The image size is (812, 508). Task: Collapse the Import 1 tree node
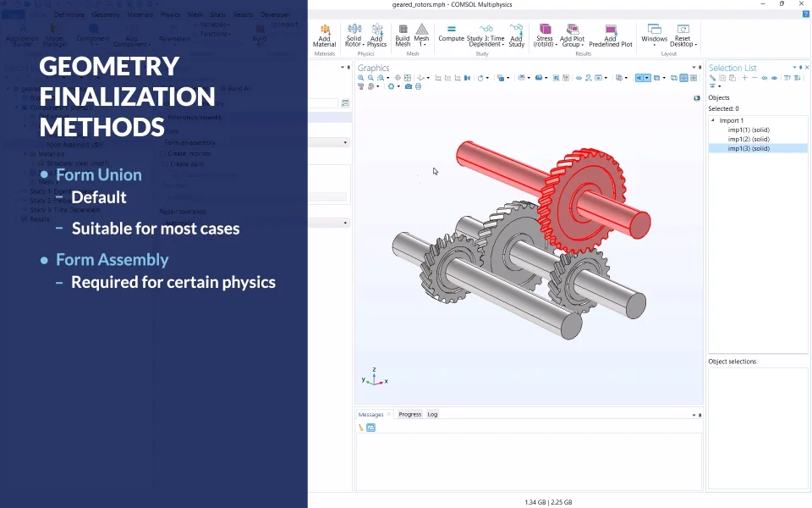point(713,120)
